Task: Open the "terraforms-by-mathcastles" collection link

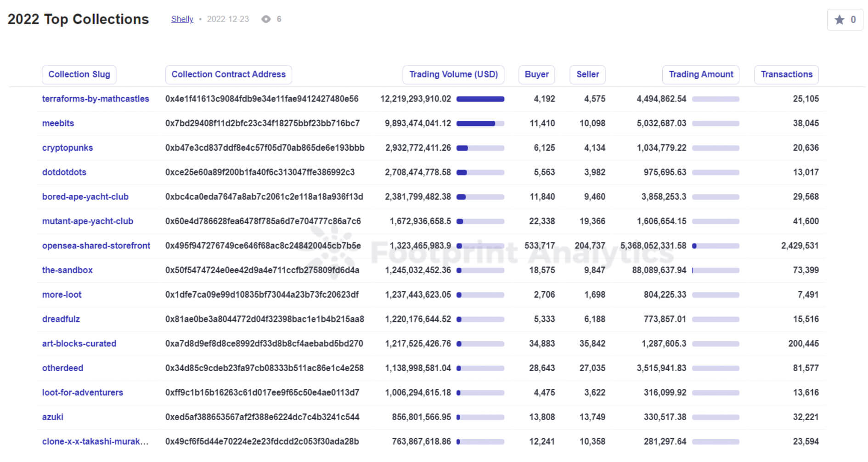Action: tap(96, 99)
